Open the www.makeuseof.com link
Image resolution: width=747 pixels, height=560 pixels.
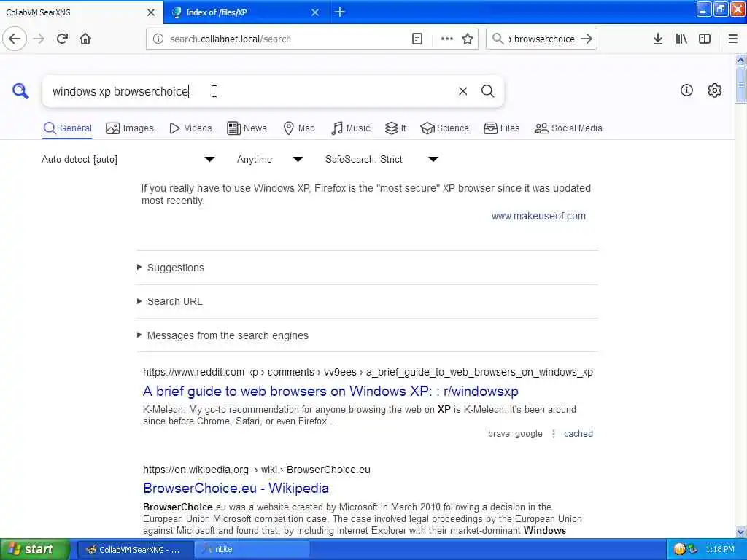point(538,216)
